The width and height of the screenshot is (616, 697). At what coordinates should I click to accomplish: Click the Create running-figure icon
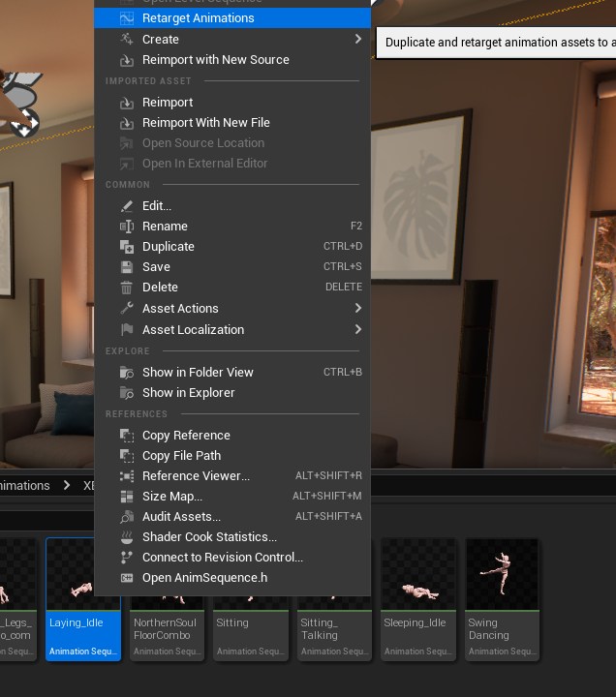pyautogui.click(x=127, y=39)
